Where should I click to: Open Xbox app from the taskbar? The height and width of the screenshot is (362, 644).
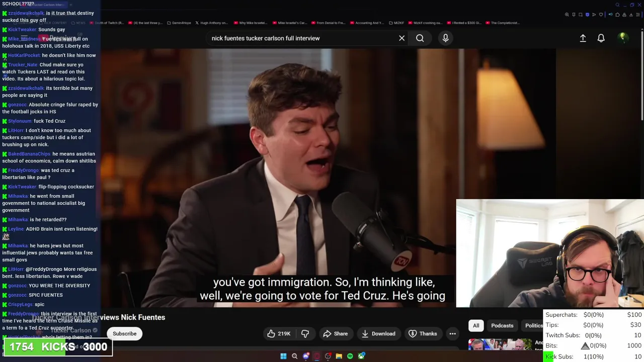(361, 356)
